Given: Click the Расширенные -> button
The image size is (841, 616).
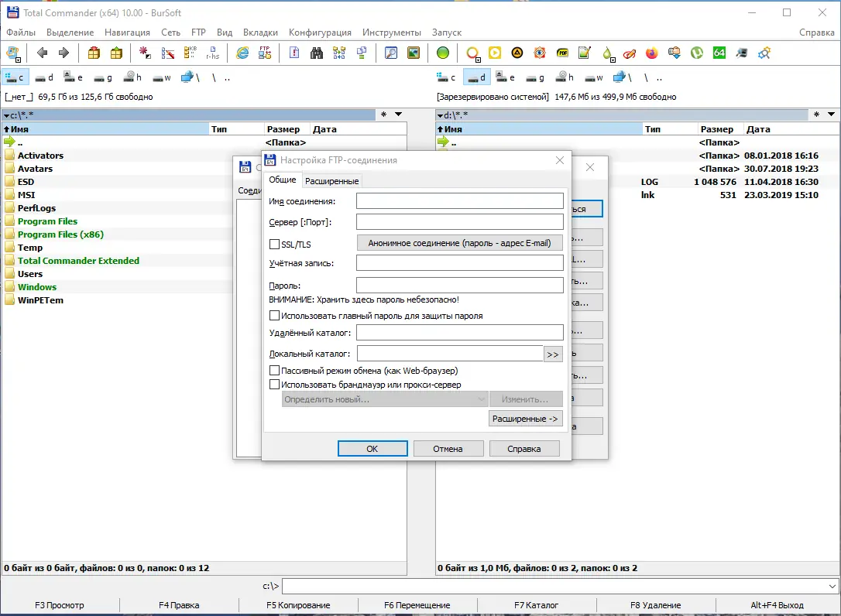Looking at the screenshot, I should tap(525, 419).
